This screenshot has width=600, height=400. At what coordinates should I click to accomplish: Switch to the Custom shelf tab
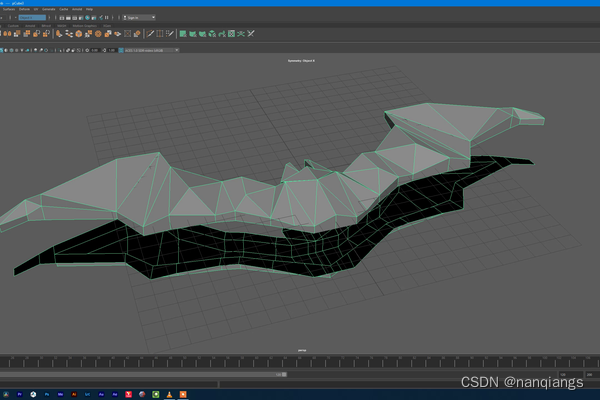(13, 26)
